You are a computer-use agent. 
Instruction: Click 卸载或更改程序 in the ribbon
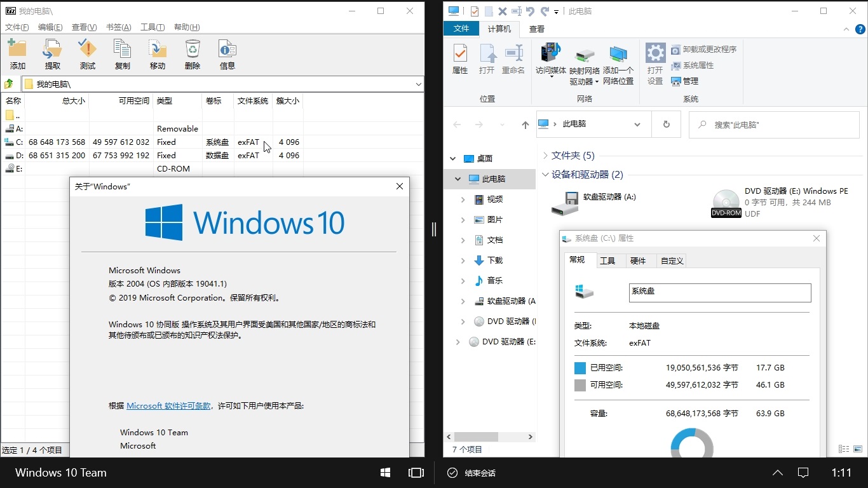[x=704, y=49]
